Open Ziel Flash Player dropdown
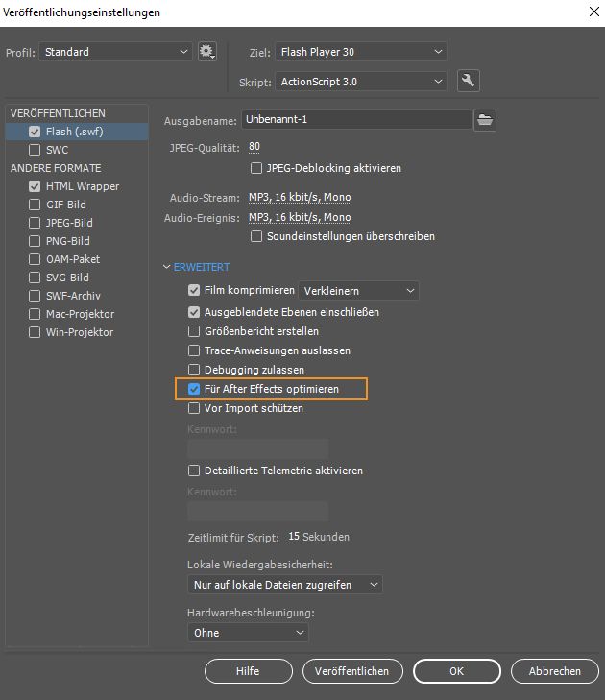 361,52
